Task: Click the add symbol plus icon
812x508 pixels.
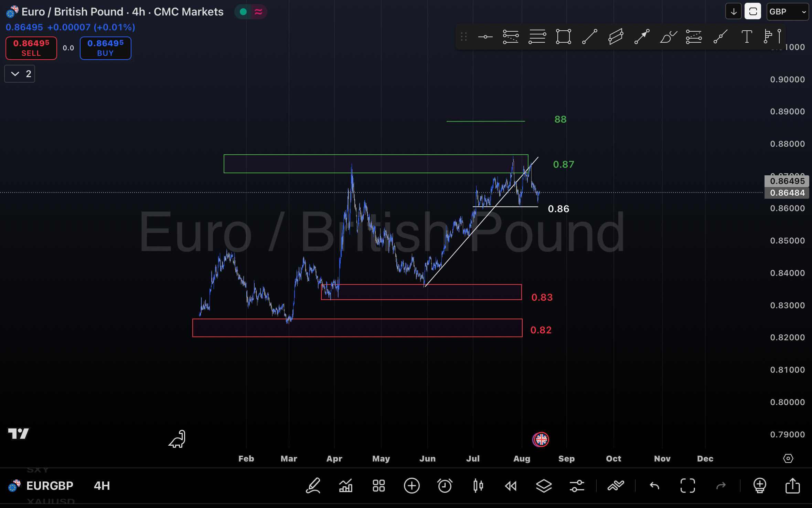Action: 412,486
